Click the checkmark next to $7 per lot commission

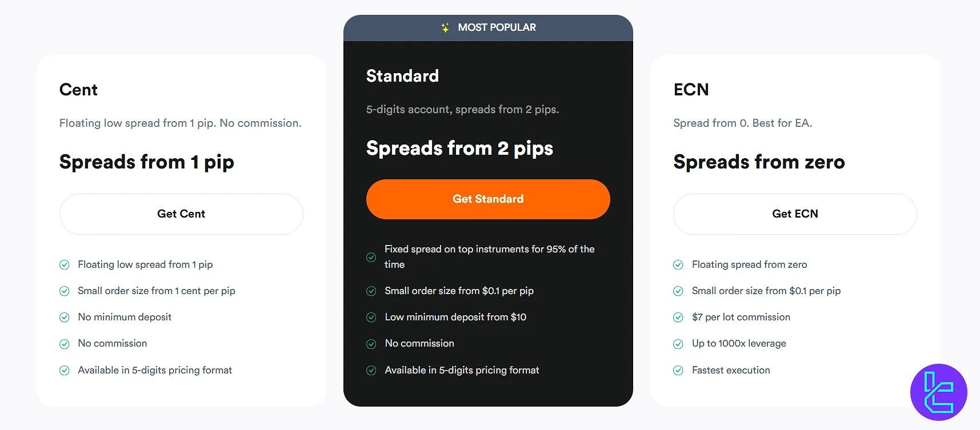[x=678, y=318]
